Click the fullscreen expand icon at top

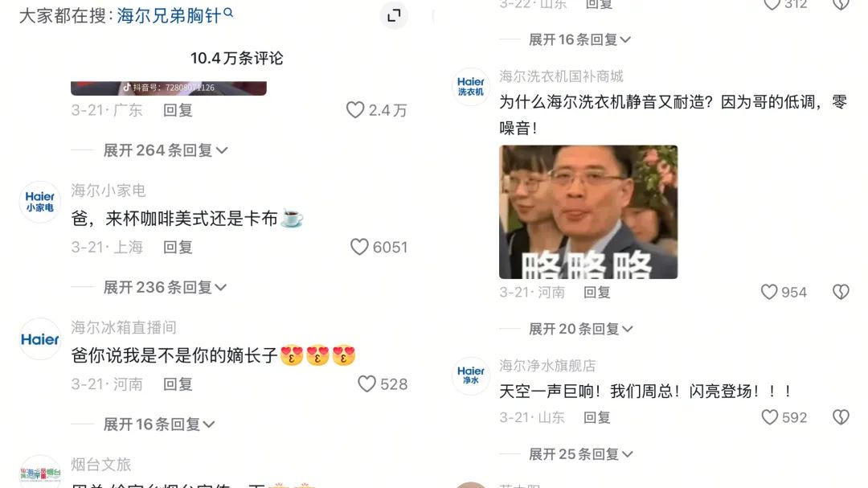(x=394, y=15)
